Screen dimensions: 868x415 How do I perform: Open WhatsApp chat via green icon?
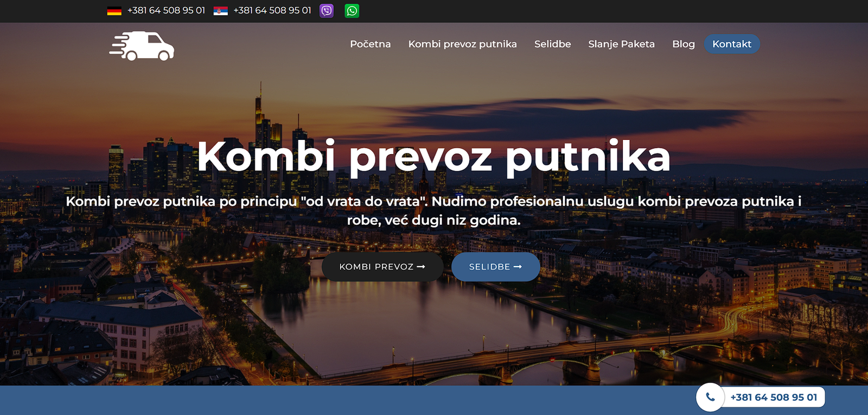coord(352,11)
